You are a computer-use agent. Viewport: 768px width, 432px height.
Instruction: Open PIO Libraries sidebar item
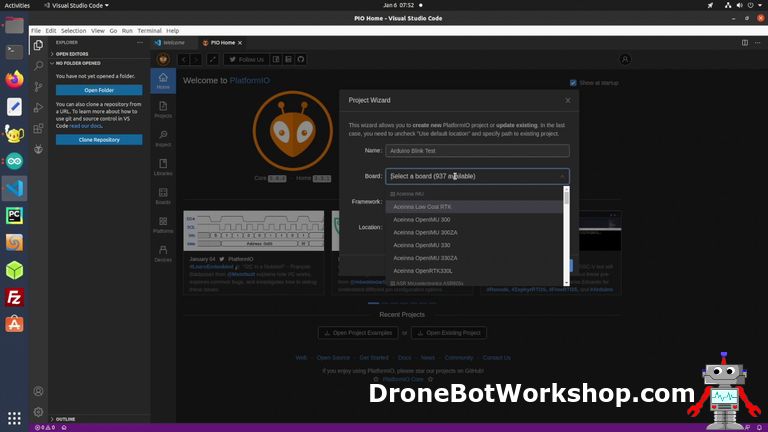[x=163, y=167]
